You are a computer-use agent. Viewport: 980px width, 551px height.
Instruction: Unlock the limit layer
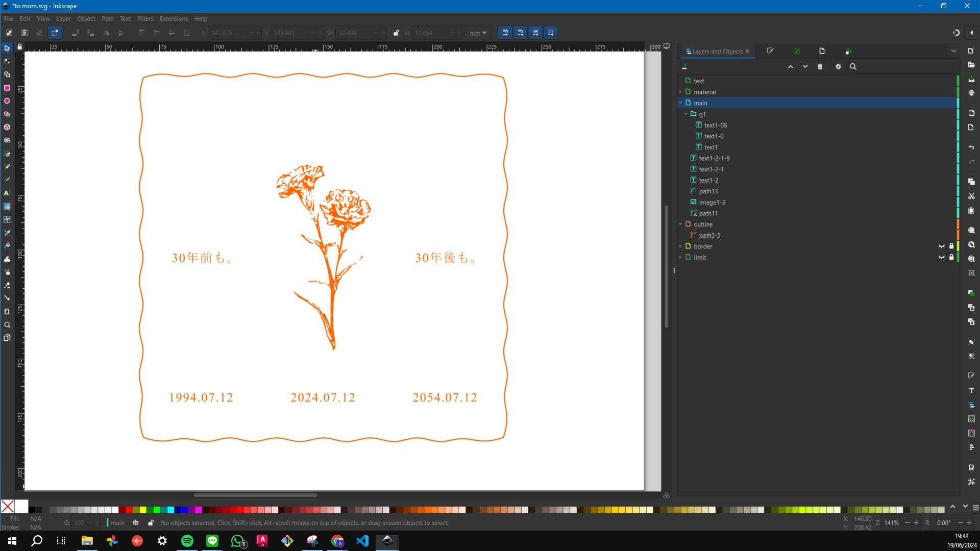[951, 258]
